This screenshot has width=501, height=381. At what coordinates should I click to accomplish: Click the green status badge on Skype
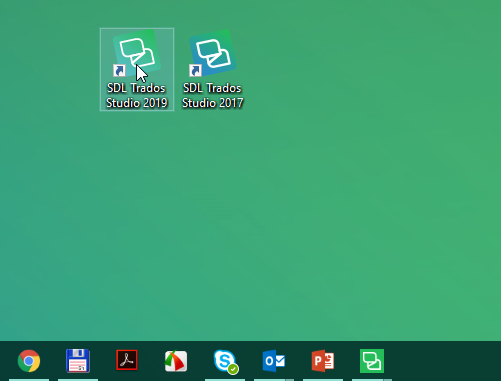(x=233, y=369)
